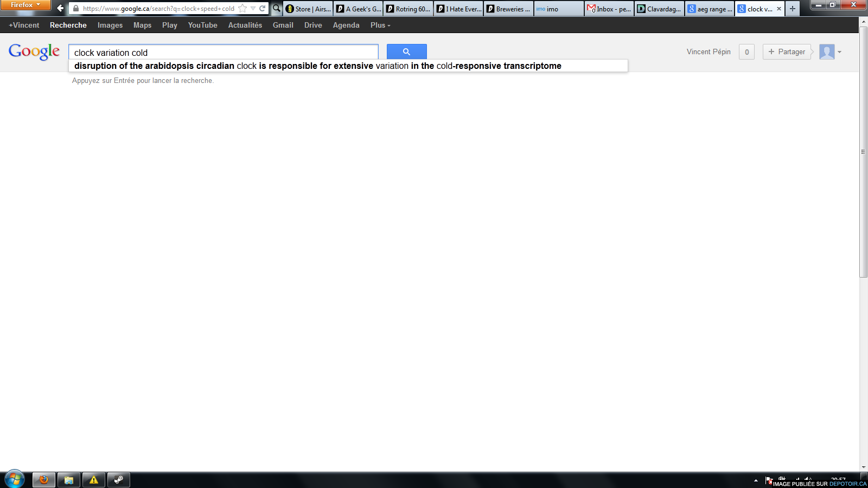Click into the search field containing clock variation cold
868x488 pixels.
(x=224, y=52)
